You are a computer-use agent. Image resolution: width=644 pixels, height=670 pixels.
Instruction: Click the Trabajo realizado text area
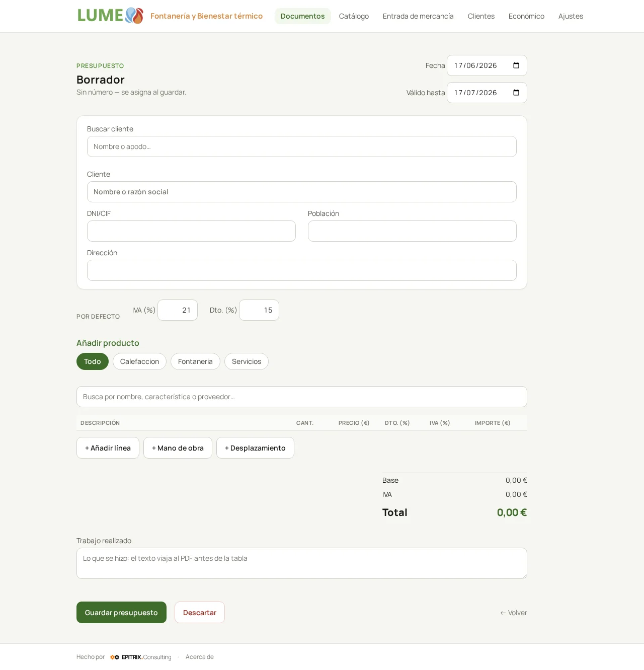point(302,563)
